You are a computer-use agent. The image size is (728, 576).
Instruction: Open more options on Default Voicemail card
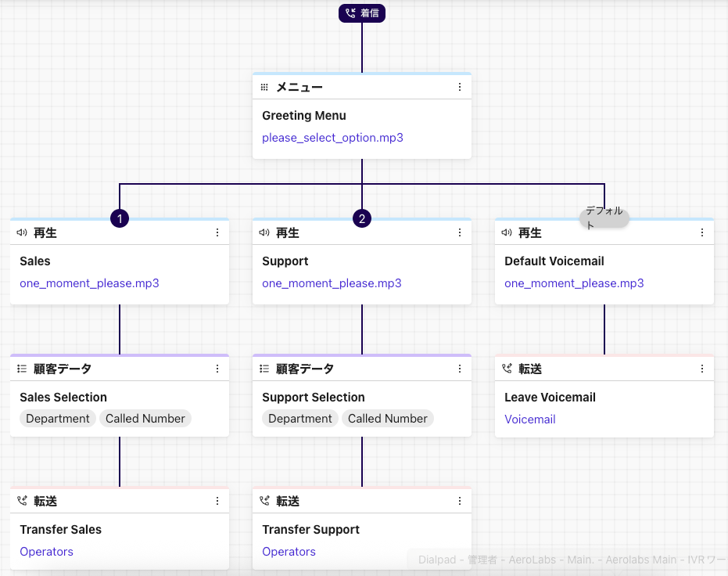click(x=702, y=232)
